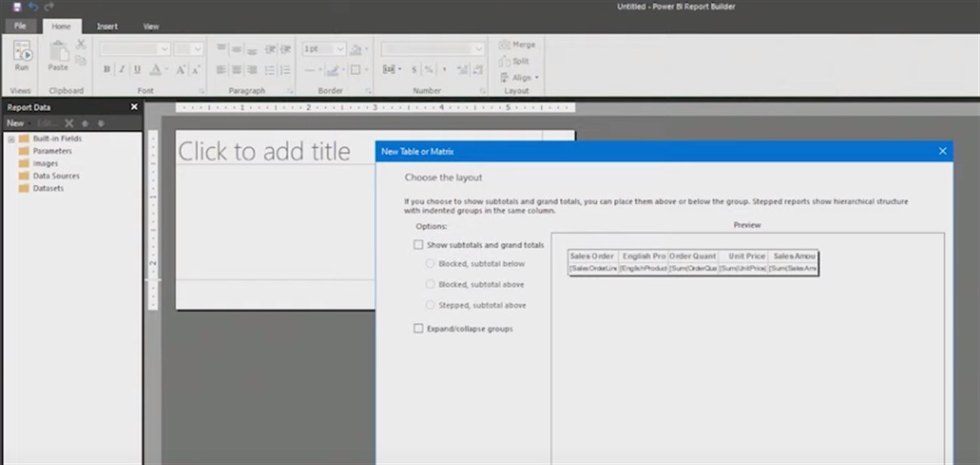The height and width of the screenshot is (465, 980).
Task: Close the New Table or Matrix dialog
Action: click(x=942, y=151)
